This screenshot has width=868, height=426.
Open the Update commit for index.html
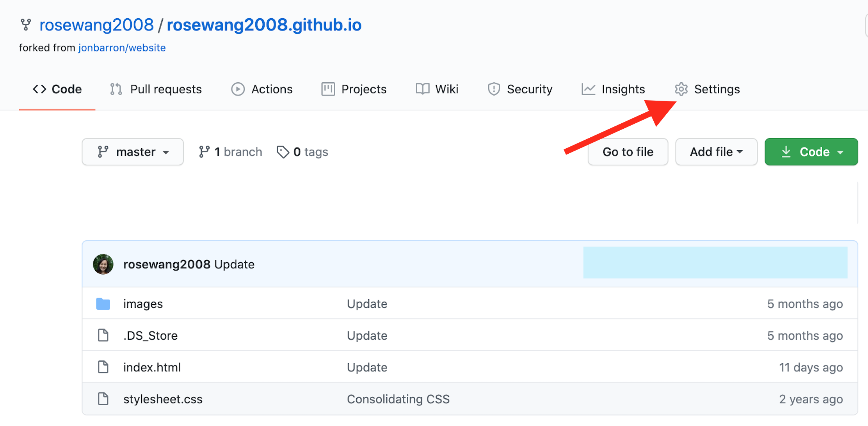[367, 367]
